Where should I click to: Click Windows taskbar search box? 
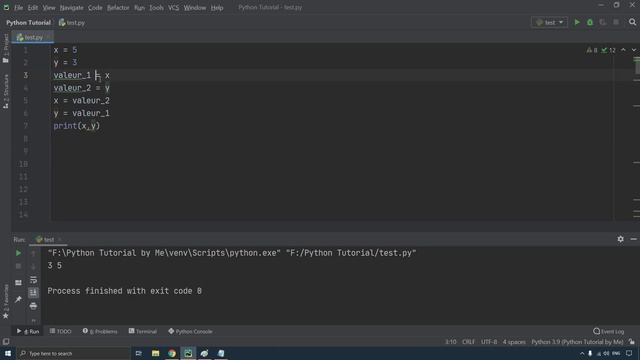[73, 353]
